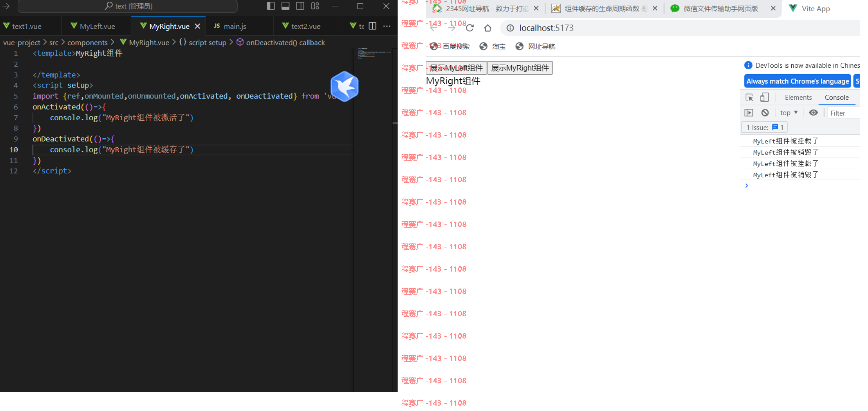Open customize layout icon in VS Code
The width and height of the screenshot is (868, 411).
315,6
